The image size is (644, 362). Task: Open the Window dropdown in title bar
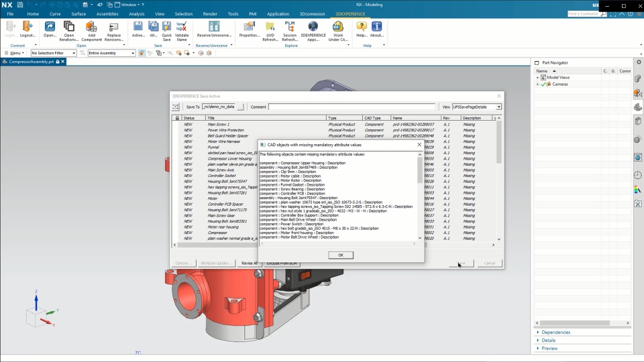[129, 5]
